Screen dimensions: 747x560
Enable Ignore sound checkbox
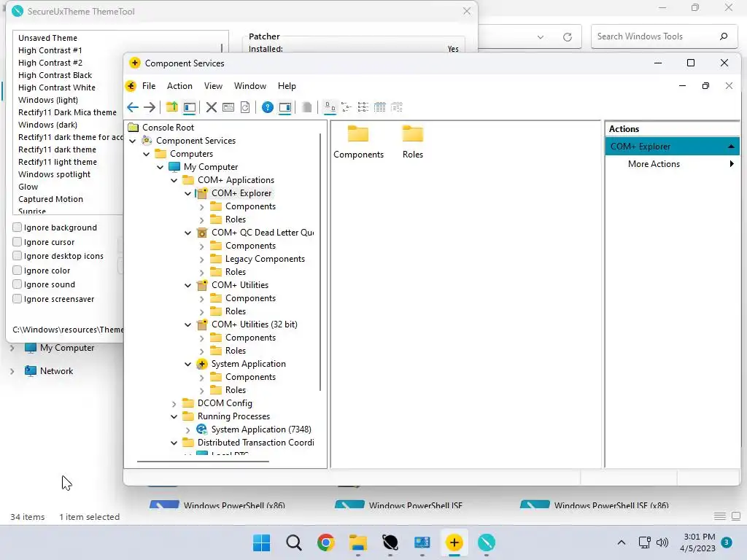click(x=18, y=284)
